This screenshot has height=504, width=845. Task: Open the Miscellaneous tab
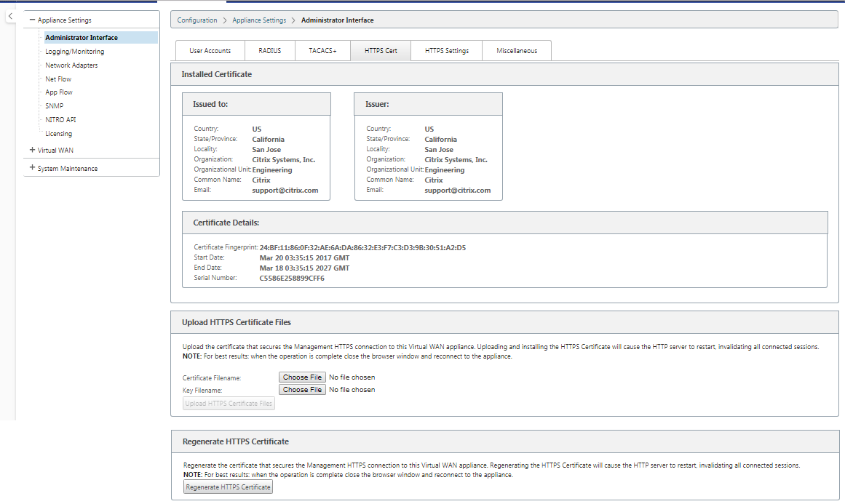coord(517,51)
